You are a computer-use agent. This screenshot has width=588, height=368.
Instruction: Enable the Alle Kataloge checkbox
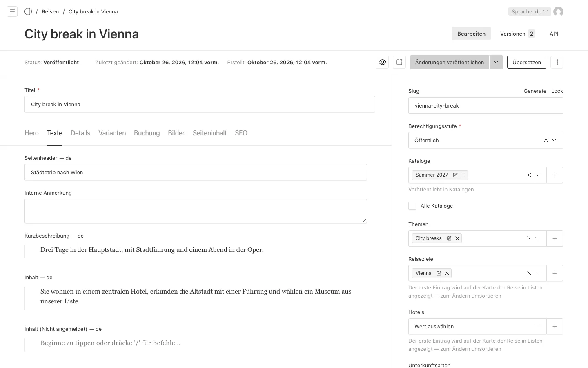pyautogui.click(x=412, y=206)
